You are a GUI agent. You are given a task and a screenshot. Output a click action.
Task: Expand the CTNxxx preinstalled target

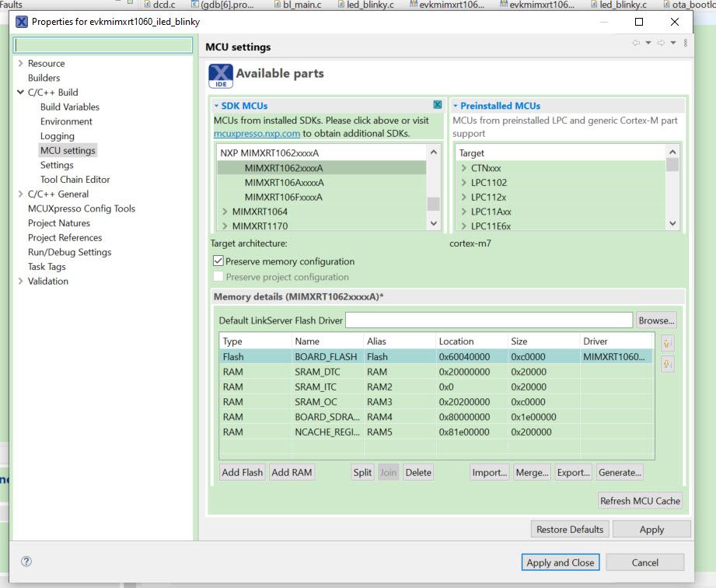pyautogui.click(x=464, y=168)
